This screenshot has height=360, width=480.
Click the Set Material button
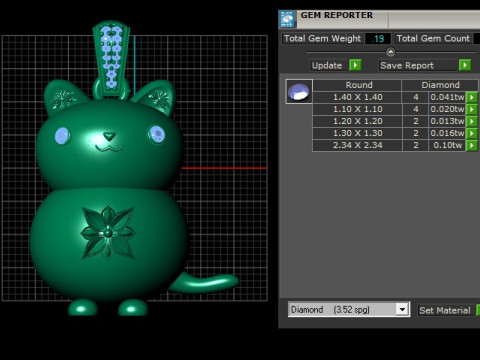click(445, 310)
